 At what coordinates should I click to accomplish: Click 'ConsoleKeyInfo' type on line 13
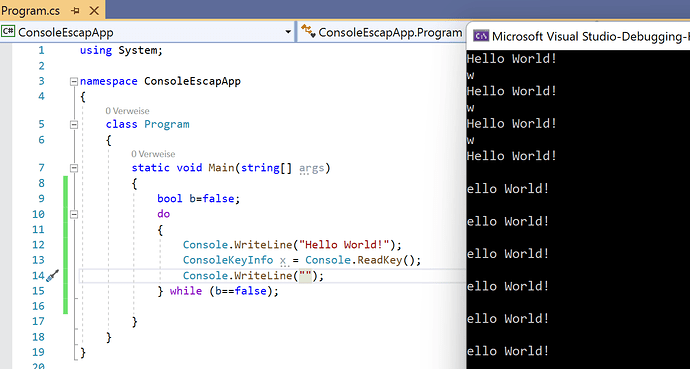pyautogui.click(x=228, y=260)
